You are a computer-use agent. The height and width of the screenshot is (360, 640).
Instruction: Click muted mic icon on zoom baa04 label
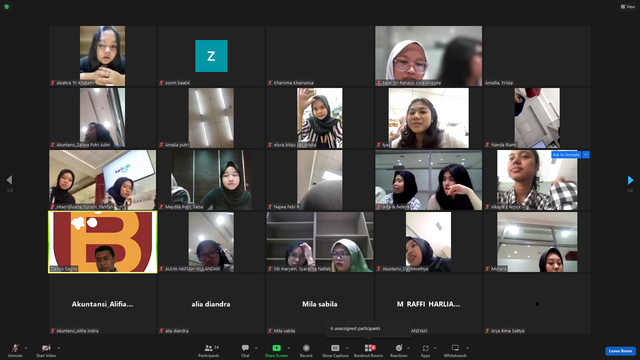coord(161,83)
